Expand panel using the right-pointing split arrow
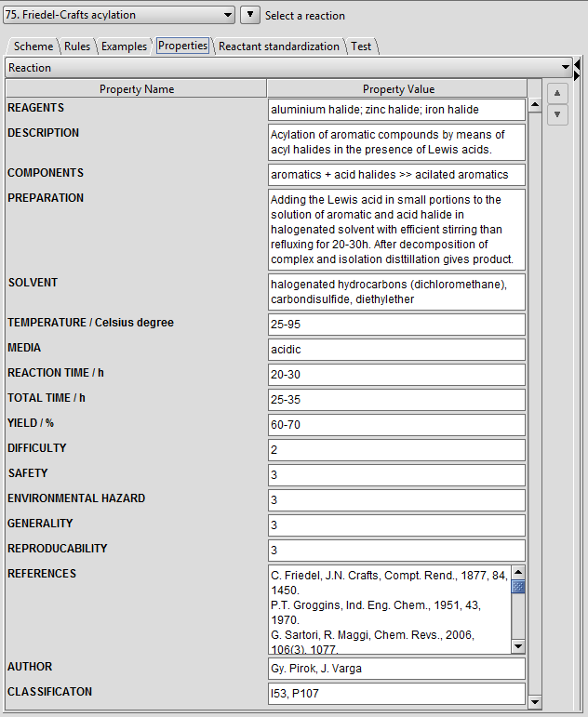This screenshot has height=717, width=588. tap(578, 73)
